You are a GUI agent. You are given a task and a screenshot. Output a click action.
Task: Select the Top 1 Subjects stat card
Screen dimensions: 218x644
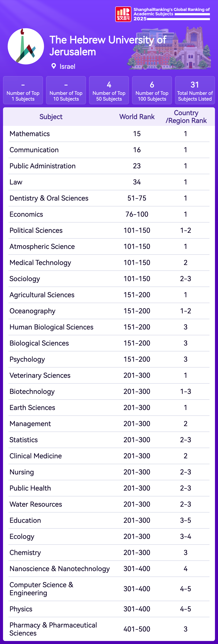23,90
